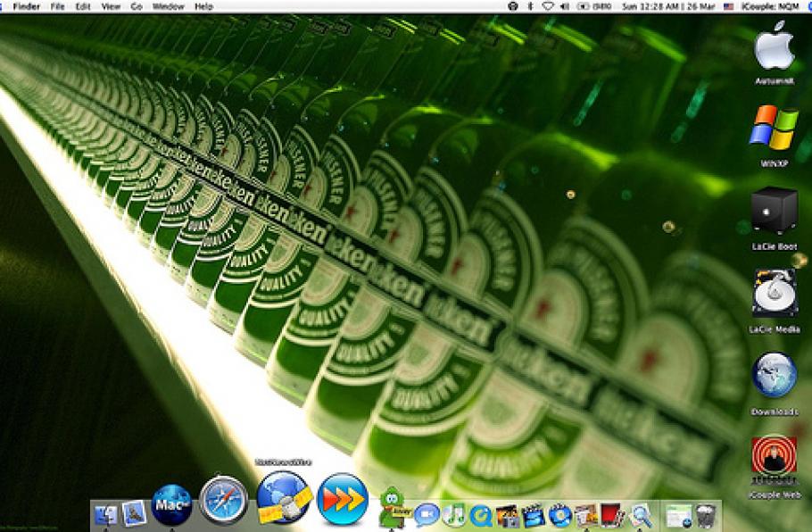Open the File menu

pyautogui.click(x=58, y=6)
